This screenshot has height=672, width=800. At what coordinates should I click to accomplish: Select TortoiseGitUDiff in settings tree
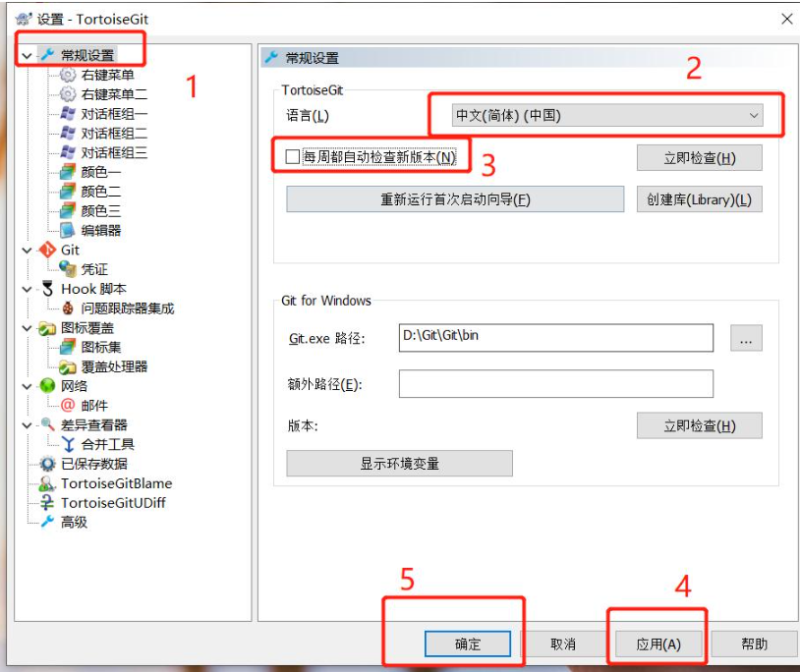(113, 503)
